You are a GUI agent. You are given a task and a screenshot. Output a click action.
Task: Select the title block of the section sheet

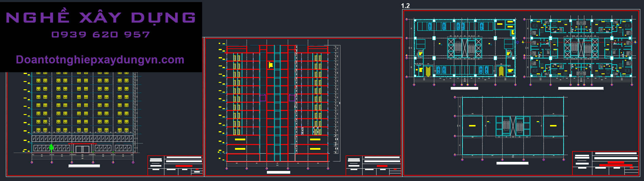373,165
